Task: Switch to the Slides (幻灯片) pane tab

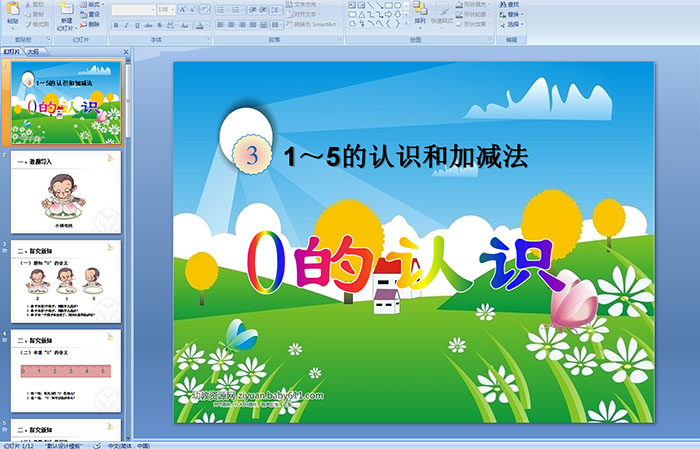Action: pos(12,50)
